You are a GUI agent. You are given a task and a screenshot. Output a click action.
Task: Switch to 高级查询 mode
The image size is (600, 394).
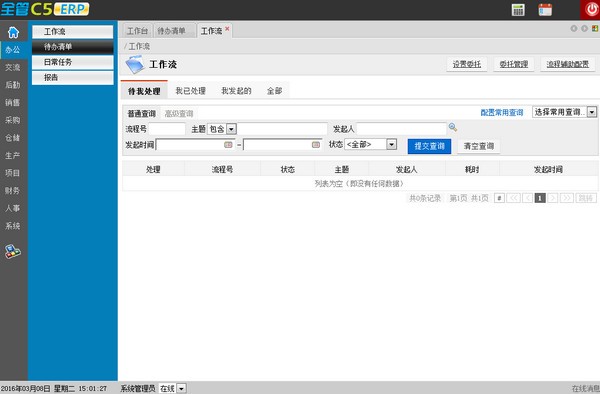pyautogui.click(x=179, y=114)
